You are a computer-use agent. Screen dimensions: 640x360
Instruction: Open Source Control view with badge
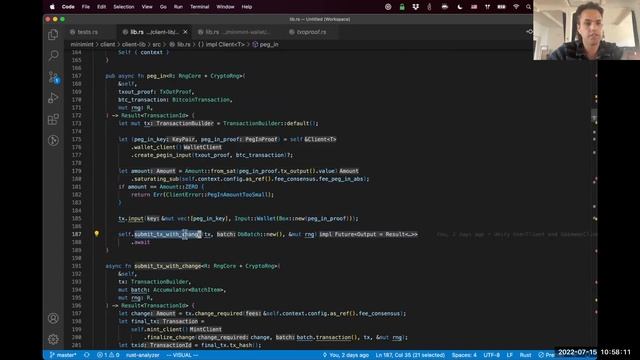(x=53, y=77)
